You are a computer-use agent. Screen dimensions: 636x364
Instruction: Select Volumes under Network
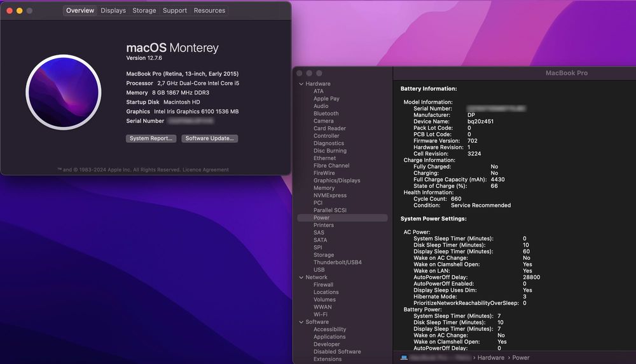tap(324, 300)
